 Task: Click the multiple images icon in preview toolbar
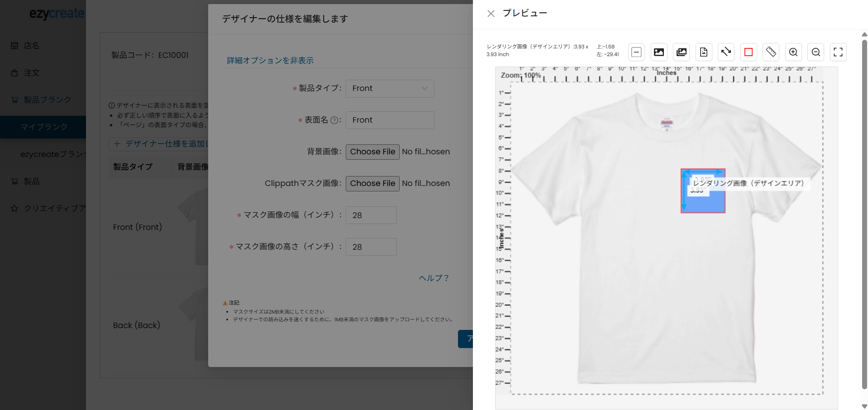pyautogui.click(x=681, y=52)
